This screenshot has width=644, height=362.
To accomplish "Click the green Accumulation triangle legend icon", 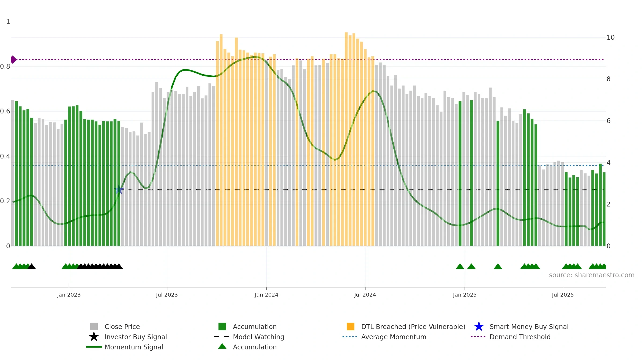I will pos(222,346).
